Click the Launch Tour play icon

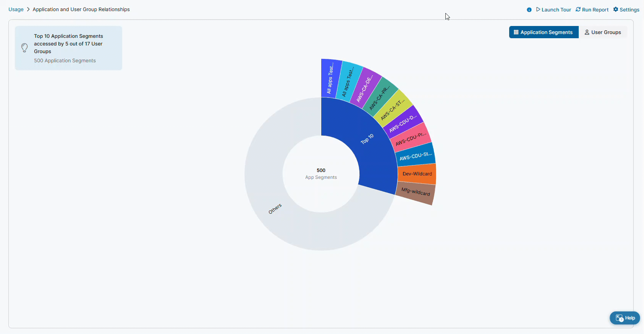pyautogui.click(x=538, y=10)
